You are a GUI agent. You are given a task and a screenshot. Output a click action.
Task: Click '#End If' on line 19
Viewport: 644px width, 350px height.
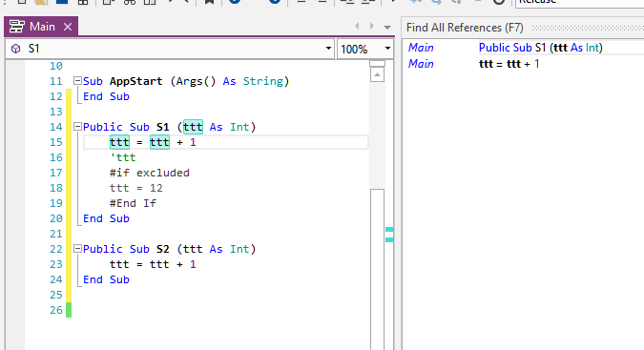(x=133, y=203)
